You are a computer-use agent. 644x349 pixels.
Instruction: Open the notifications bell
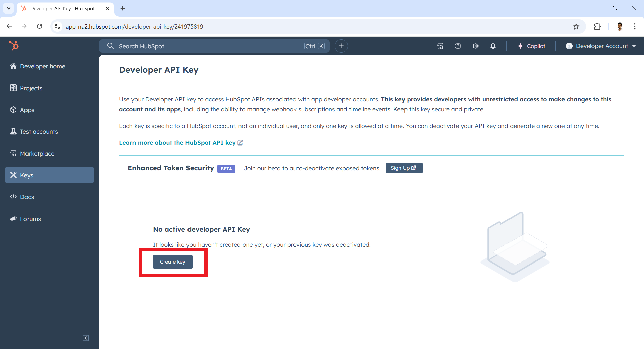(493, 46)
